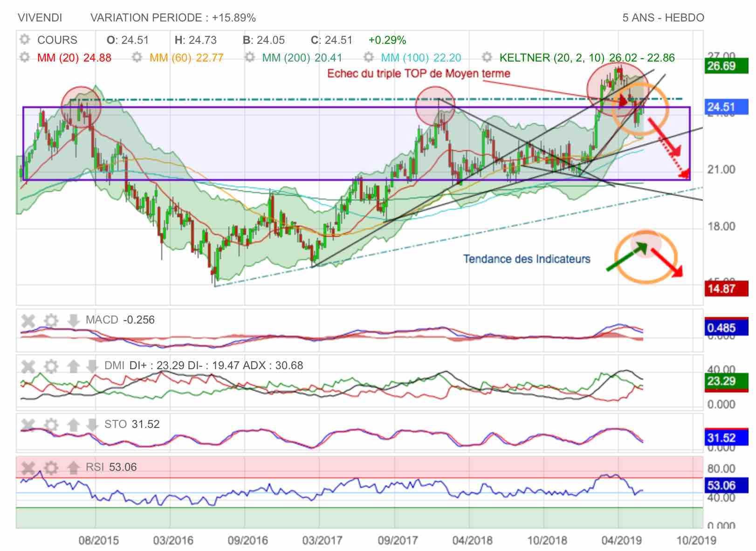
Task: Click the RSI 53.06 label
Action: tap(111, 467)
